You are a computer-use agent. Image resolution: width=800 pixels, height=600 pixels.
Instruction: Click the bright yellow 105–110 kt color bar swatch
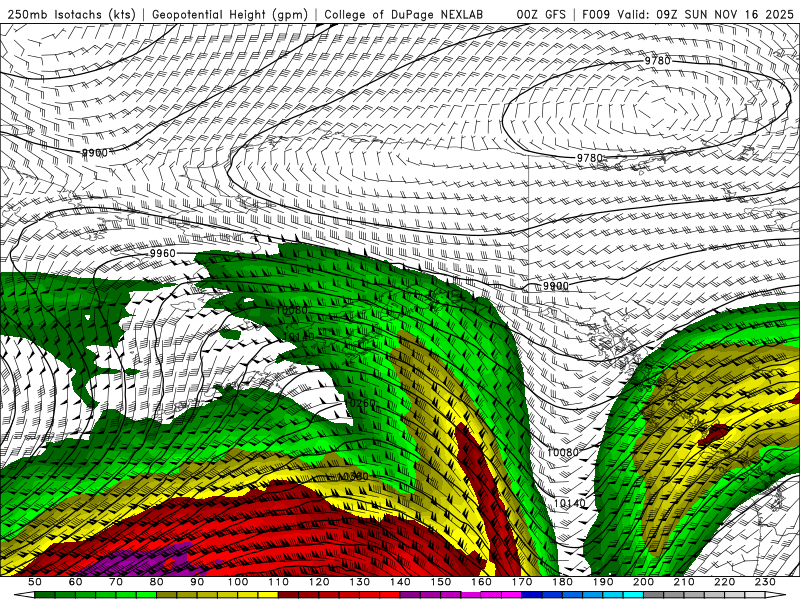click(x=268, y=595)
